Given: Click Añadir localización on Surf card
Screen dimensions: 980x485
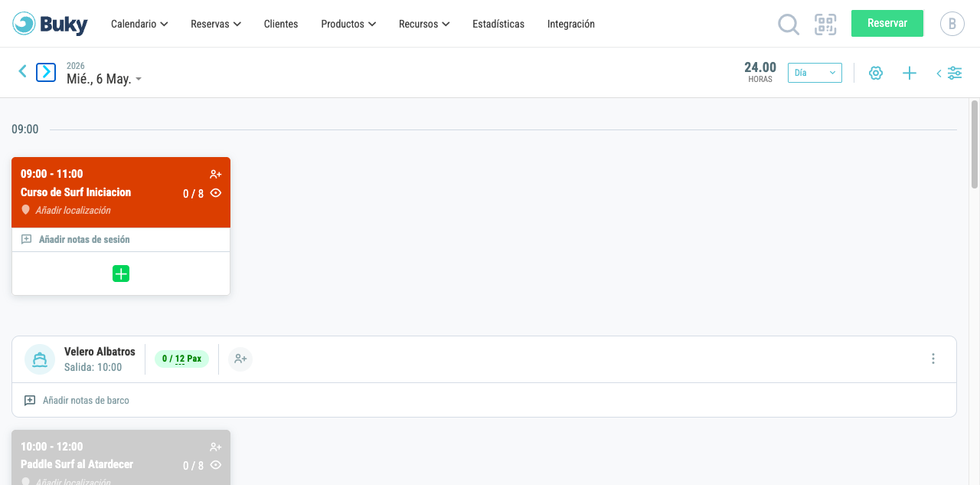Looking at the screenshot, I should [73, 210].
